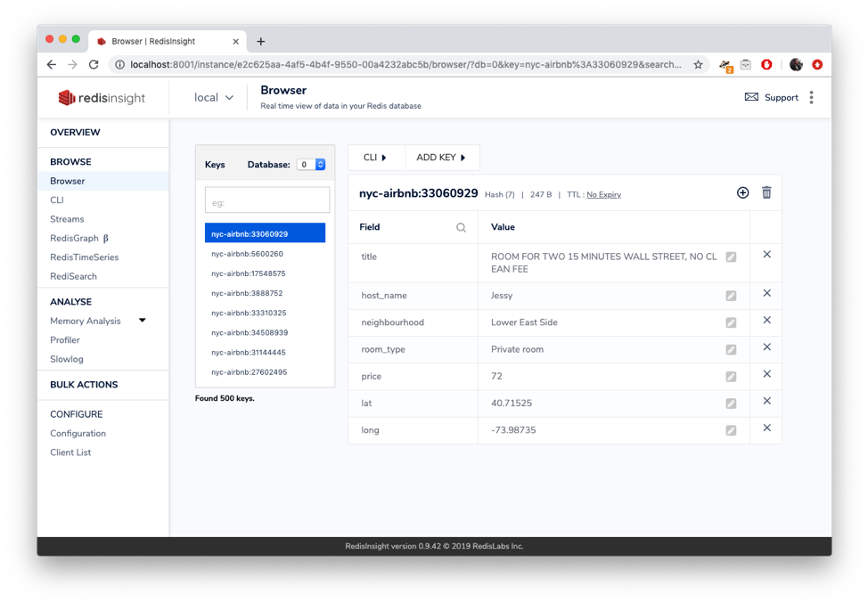Expand the Memory Analysis submenu
The width and height of the screenshot is (868, 603).
tap(142, 321)
